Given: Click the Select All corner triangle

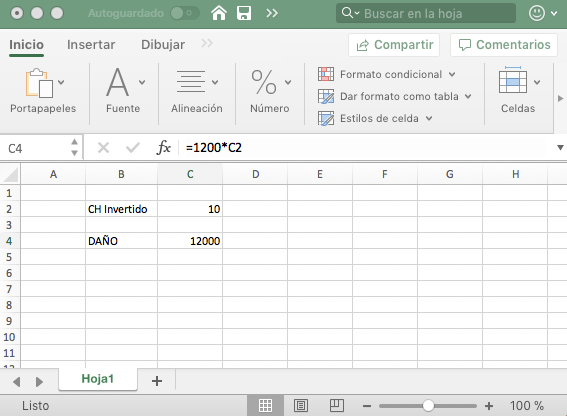Looking at the screenshot, I should [10, 174].
